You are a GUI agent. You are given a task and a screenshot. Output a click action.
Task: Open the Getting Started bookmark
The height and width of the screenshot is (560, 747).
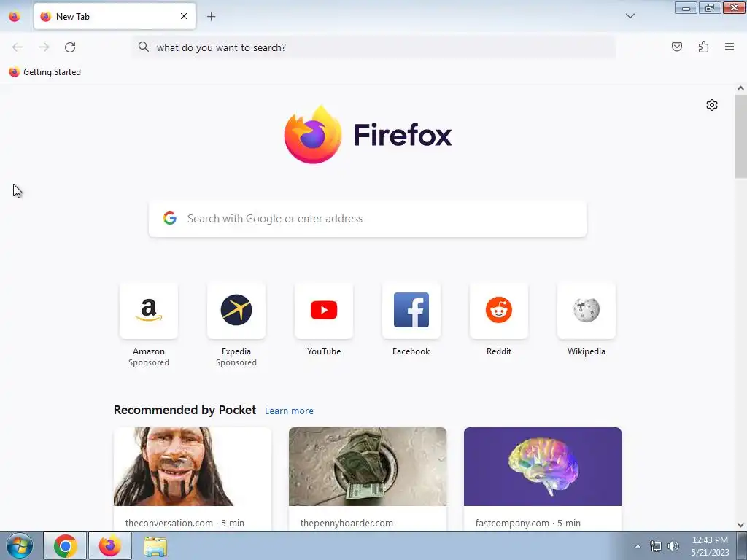point(45,72)
